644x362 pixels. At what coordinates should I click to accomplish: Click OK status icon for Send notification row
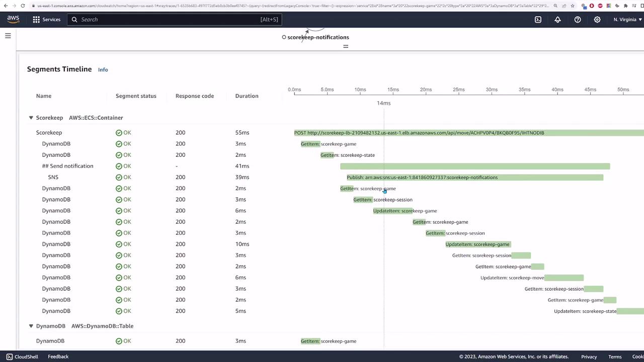119,166
